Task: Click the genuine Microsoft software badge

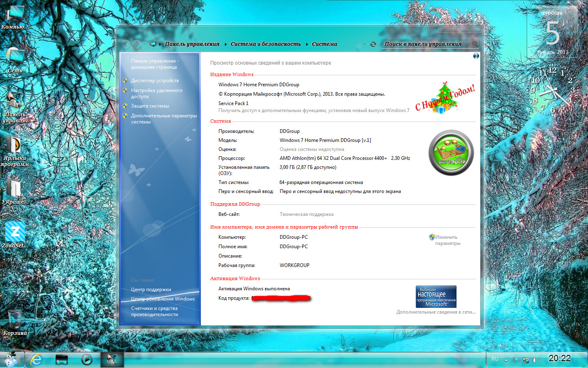Action: (x=436, y=296)
